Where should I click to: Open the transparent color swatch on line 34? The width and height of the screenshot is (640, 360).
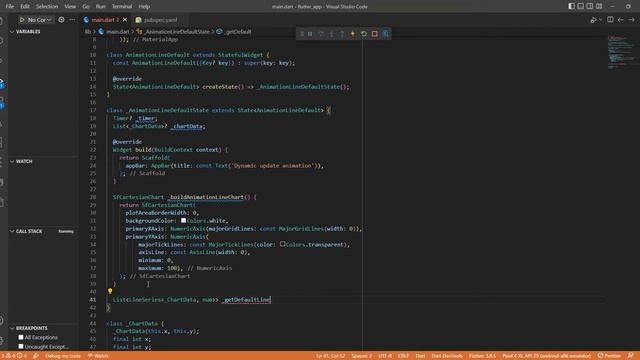tap(282, 244)
